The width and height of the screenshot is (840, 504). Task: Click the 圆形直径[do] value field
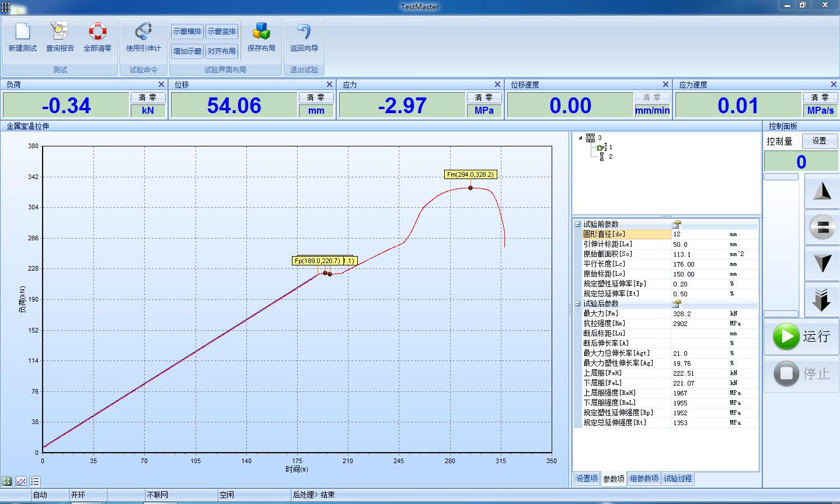[x=699, y=234]
